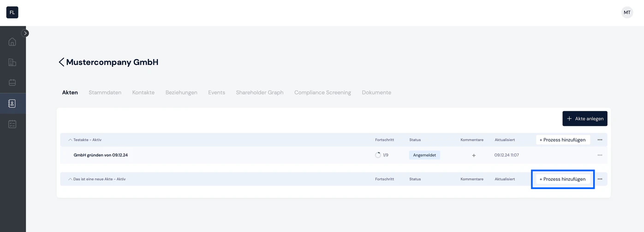Viewport: 644px width, 232px height.
Task: Click Aktualisiert header in neue Akte row
Action: 505,179
